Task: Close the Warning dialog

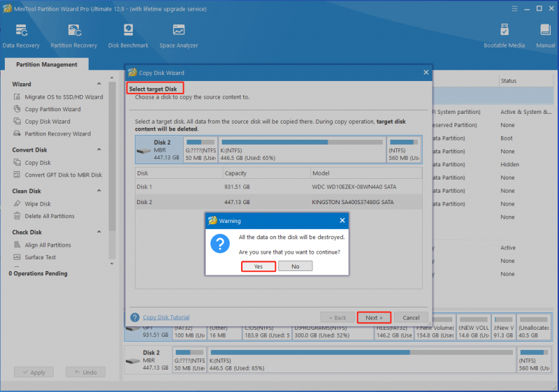Action: point(342,221)
